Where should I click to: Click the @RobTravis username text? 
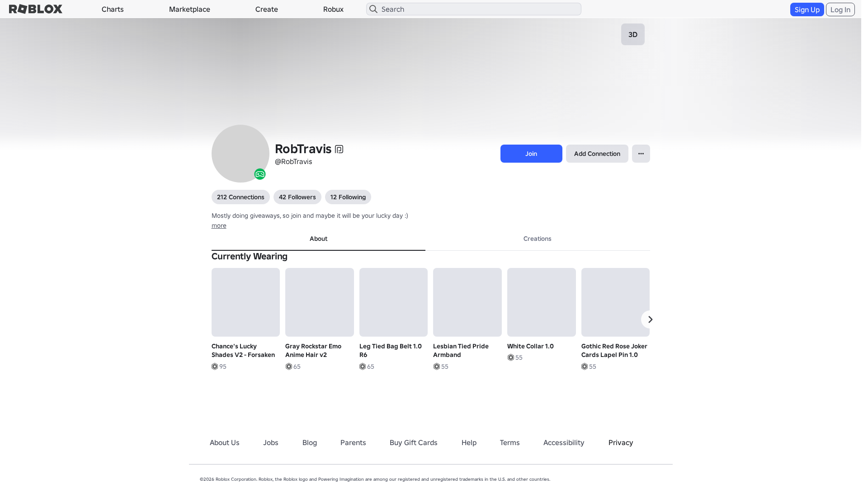(293, 162)
